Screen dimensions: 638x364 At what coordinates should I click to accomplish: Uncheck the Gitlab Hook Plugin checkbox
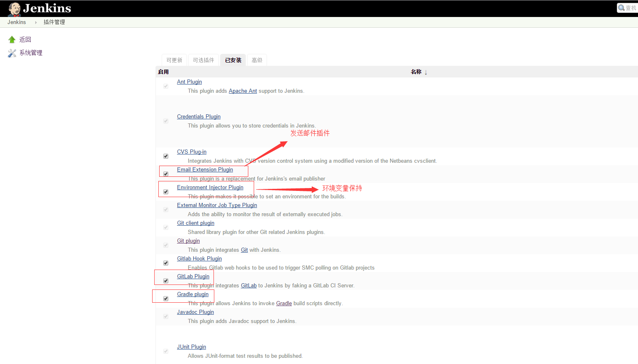pos(166,263)
